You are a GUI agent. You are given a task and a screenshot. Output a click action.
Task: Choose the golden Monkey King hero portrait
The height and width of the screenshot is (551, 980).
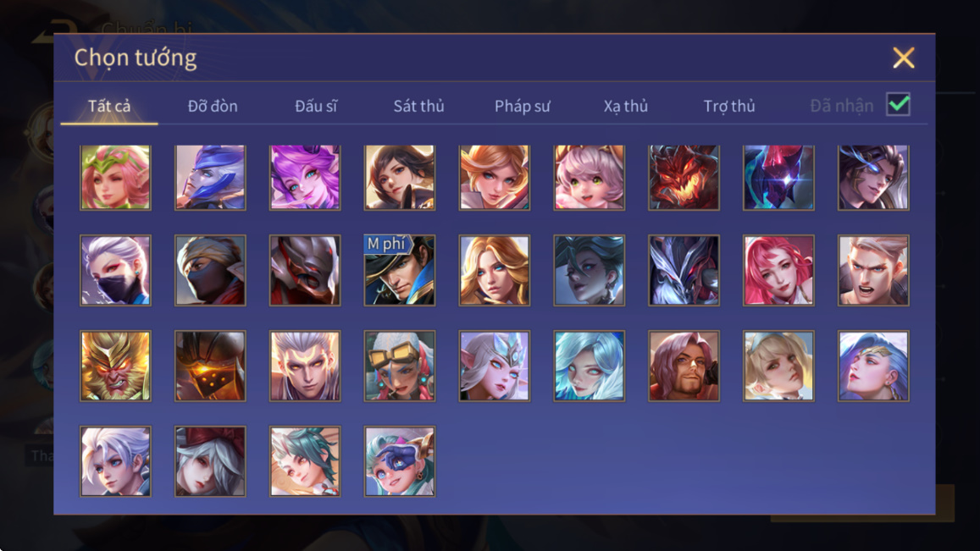click(115, 366)
